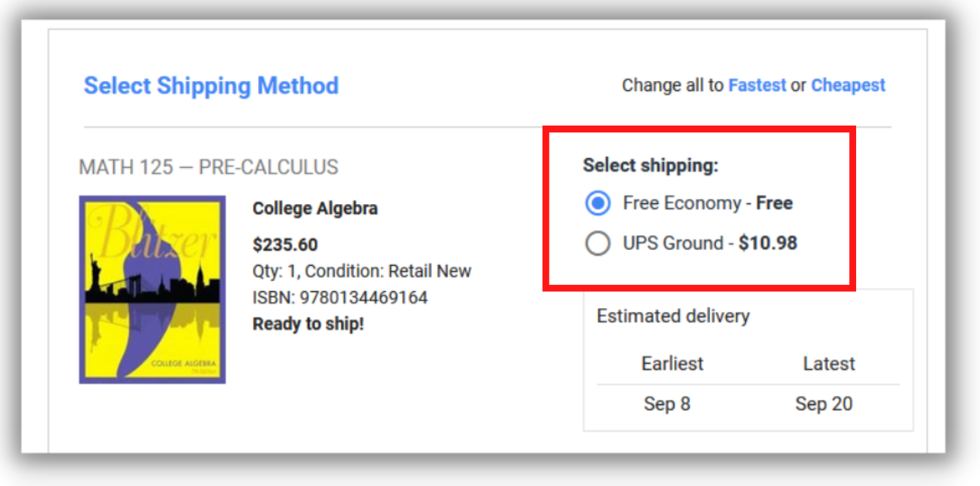Screen dimensions: 980x486
Task: Click the Latest column header
Action: 828,364
